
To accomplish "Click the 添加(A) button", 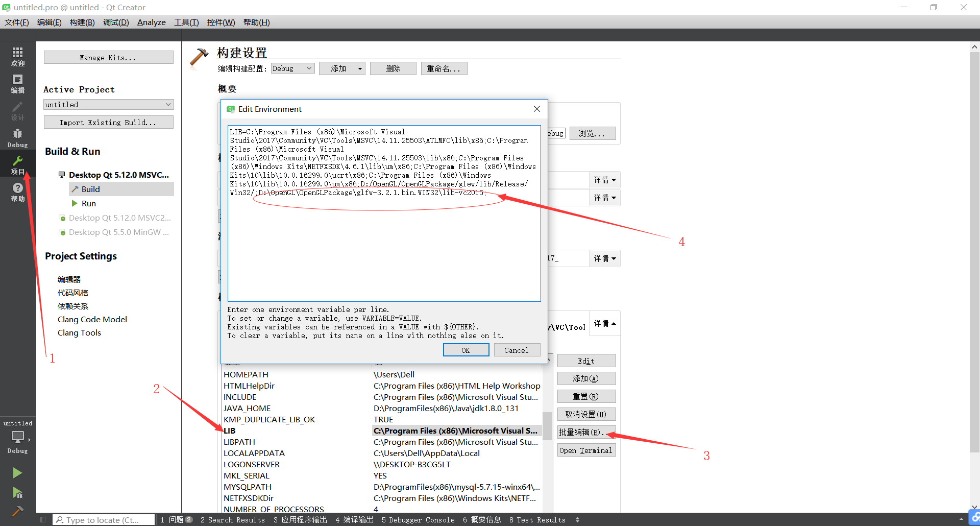I will [x=586, y=378].
